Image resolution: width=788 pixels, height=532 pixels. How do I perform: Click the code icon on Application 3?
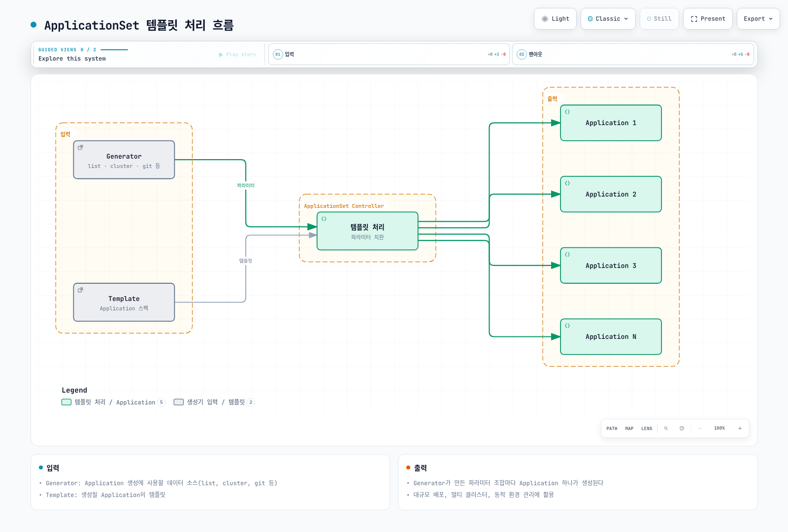pos(567,255)
